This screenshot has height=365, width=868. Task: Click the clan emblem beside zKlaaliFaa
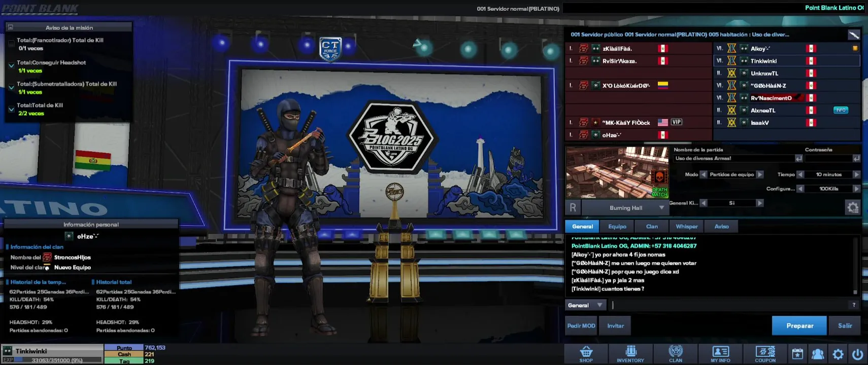[x=584, y=48]
